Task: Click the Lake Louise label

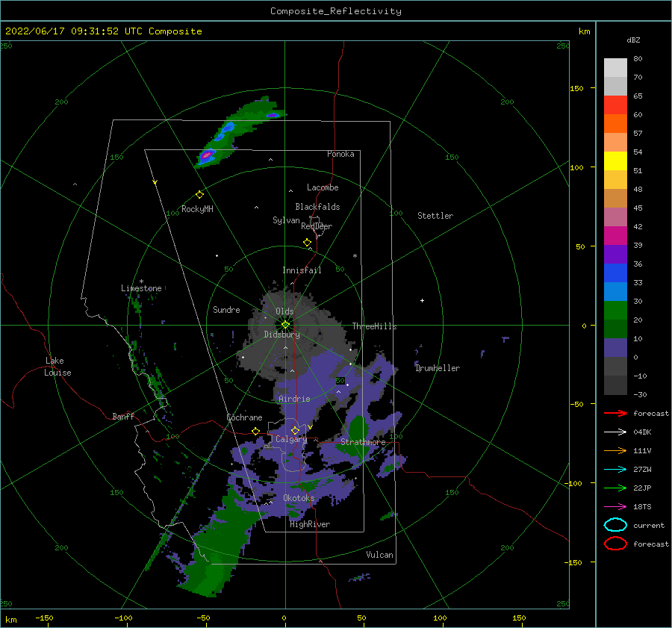Action: 57,367
